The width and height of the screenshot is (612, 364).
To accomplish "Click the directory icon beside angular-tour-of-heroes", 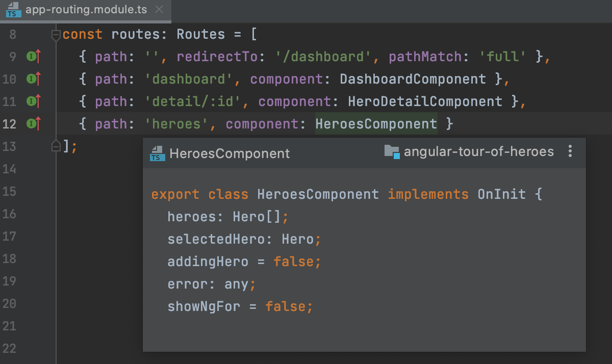I will click(x=391, y=151).
